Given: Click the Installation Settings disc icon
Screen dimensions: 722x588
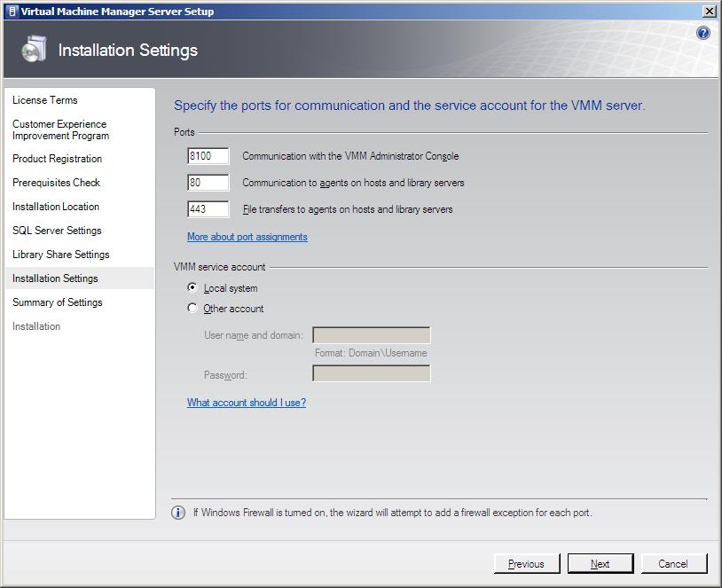Looking at the screenshot, I should 33,51.
